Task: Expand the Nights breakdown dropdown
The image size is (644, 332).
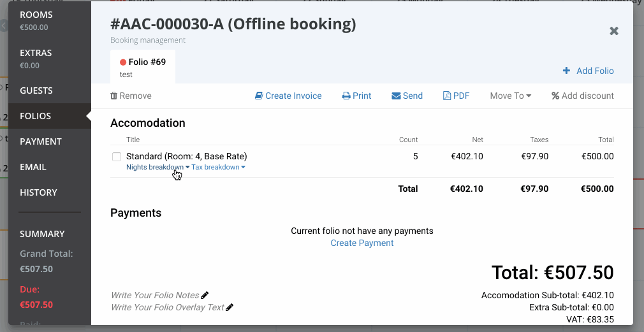Action: coord(157,167)
